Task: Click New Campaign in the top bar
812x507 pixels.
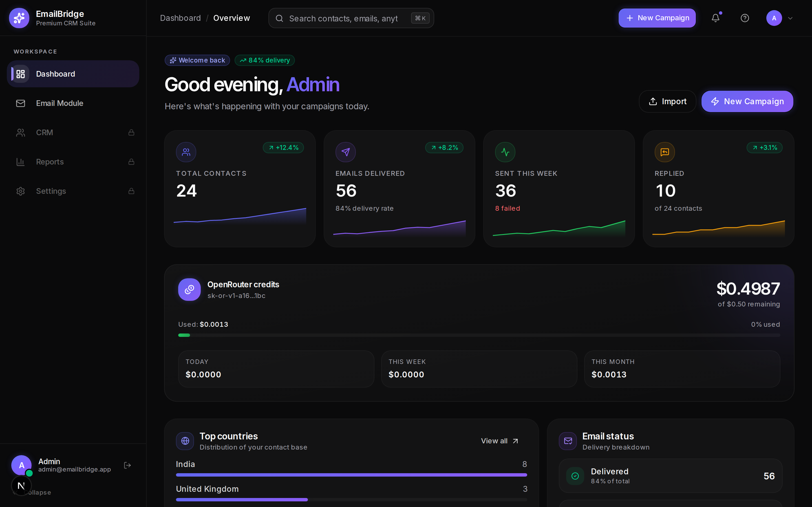Action: [657, 18]
